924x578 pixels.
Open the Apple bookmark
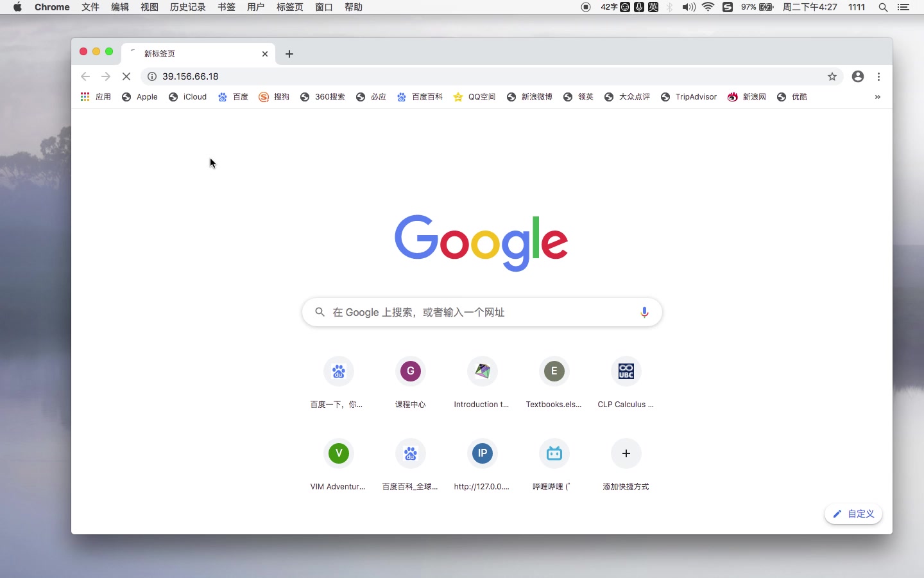tap(140, 97)
